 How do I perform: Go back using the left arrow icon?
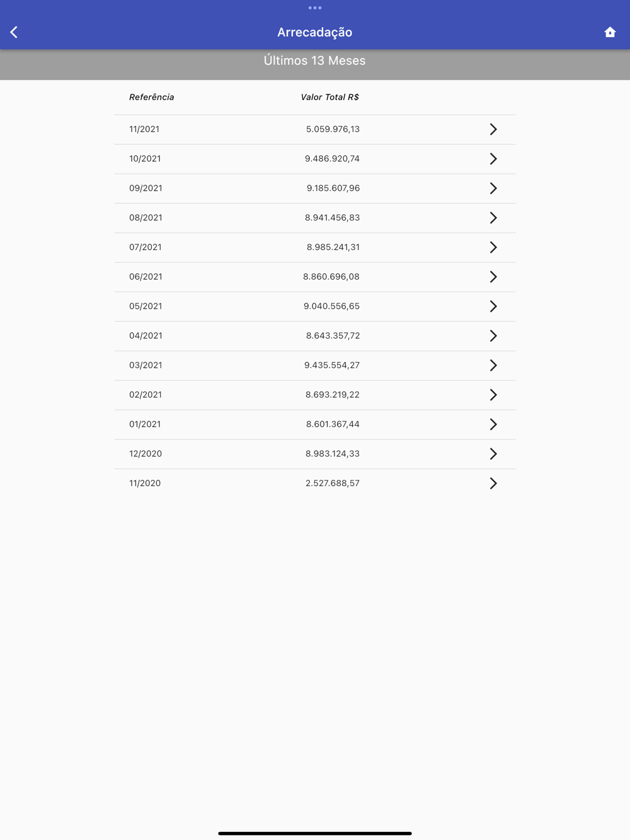(x=14, y=32)
